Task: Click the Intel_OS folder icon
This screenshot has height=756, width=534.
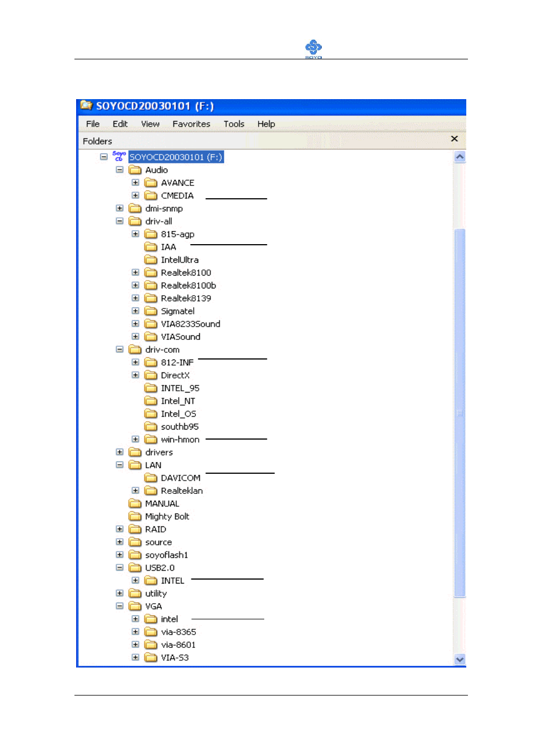Action: 151,414
